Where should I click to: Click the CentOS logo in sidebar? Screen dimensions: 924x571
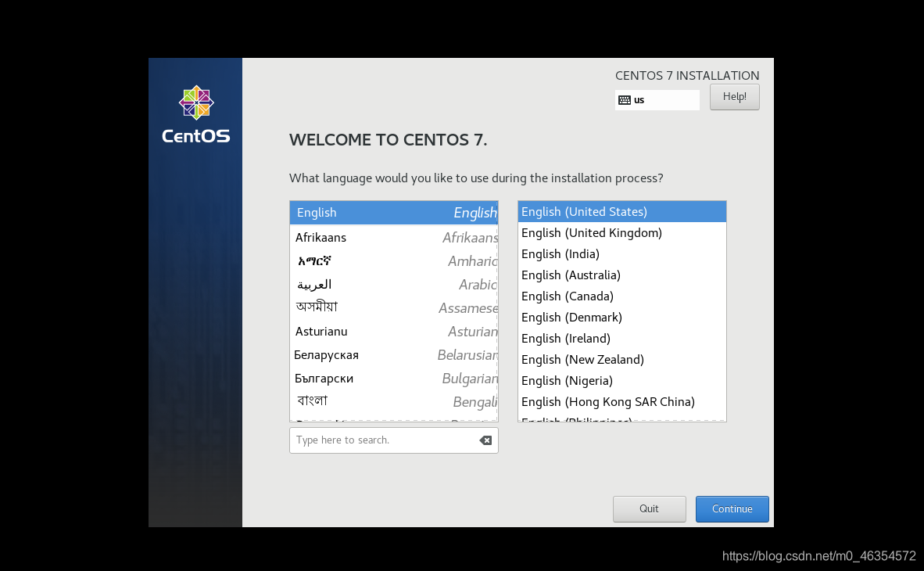(196, 115)
